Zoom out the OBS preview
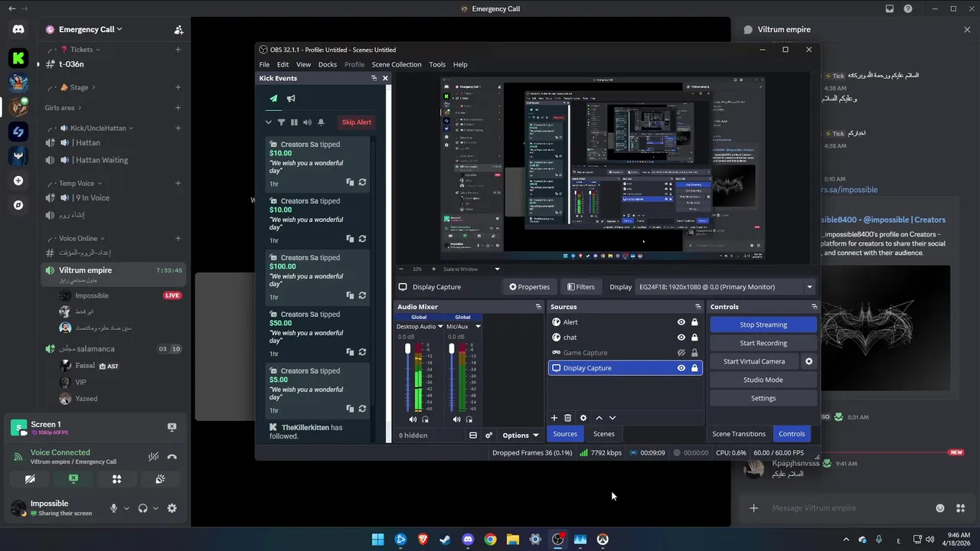Screen dimensions: 980x551 click(401, 269)
